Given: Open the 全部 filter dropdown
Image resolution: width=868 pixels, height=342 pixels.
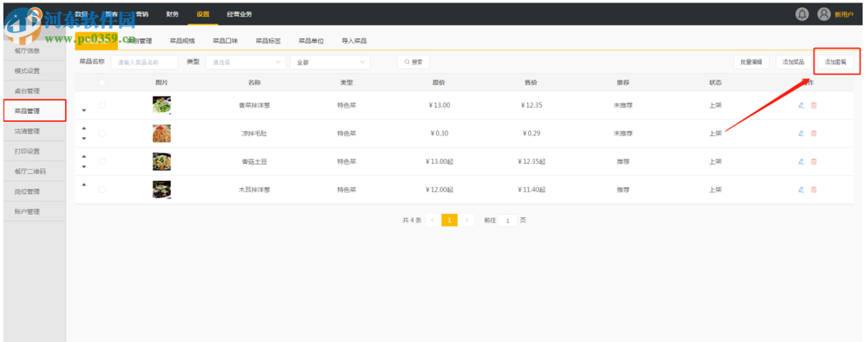Looking at the screenshot, I should point(330,62).
